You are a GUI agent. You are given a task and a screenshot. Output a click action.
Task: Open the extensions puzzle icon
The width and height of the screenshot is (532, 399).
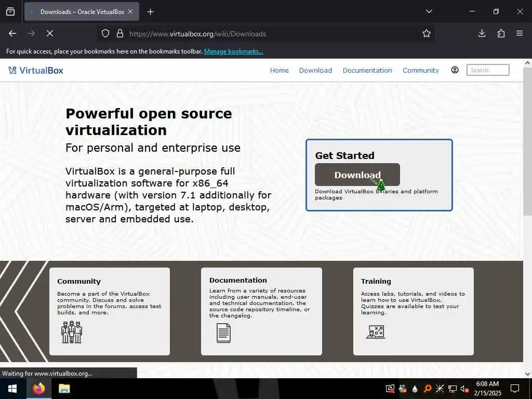click(501, 33)
